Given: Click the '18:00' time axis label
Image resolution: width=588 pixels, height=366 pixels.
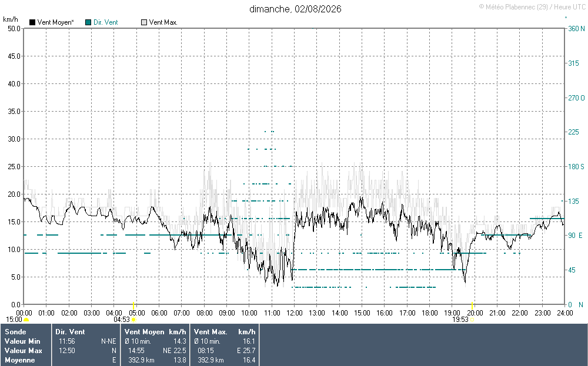Looking at the screenshot, I should coord(429,313).
